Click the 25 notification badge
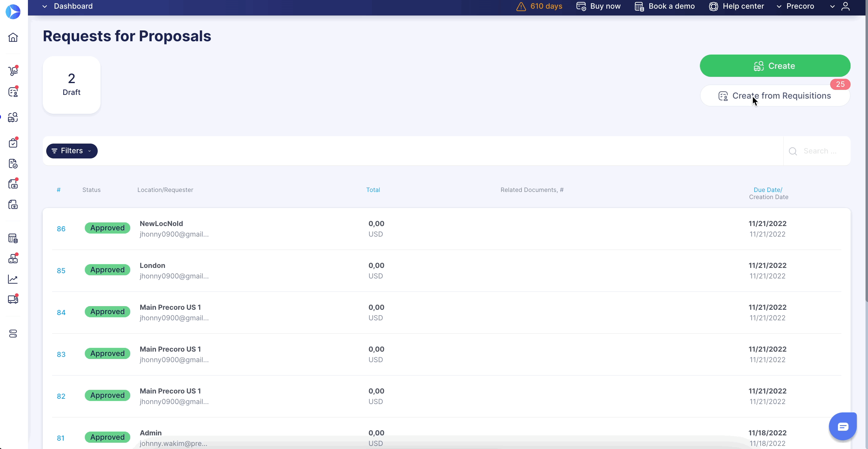Screen dimensions: 868x449 click(840, 84)
